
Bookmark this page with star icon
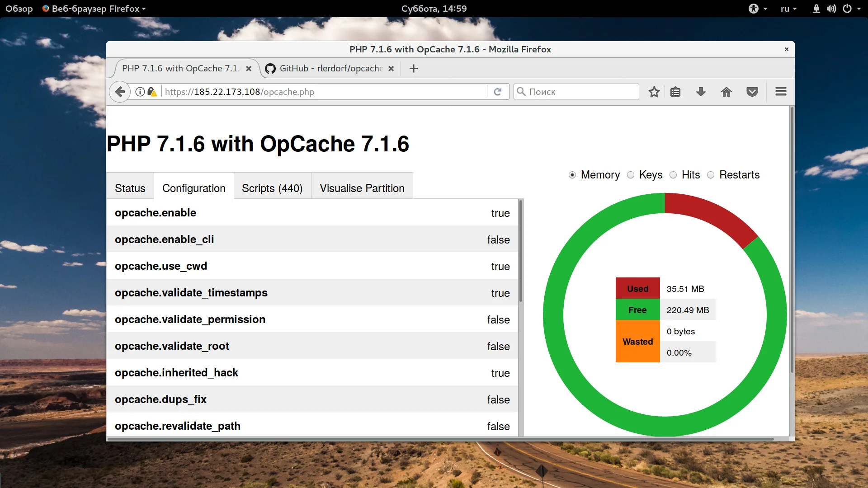654,92
